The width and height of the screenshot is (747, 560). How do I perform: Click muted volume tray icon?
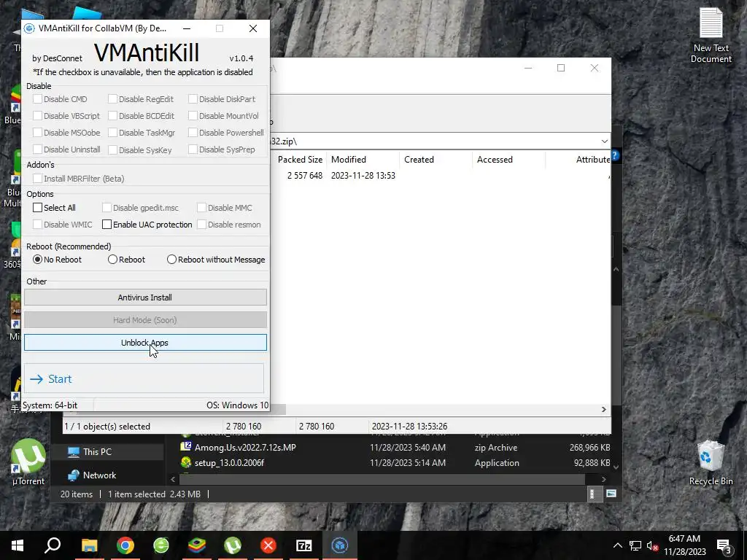pyautogui.click(x=652, y=545)
